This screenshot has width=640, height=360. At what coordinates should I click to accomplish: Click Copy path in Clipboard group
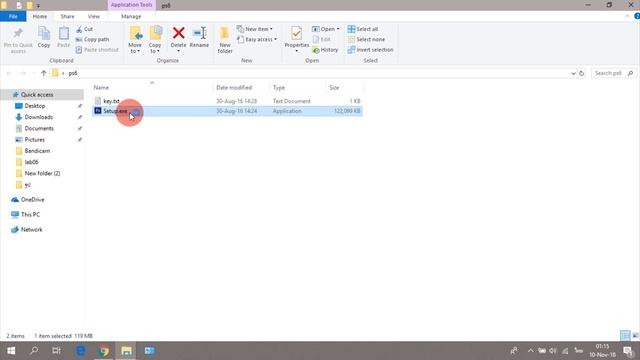[92, 40]
